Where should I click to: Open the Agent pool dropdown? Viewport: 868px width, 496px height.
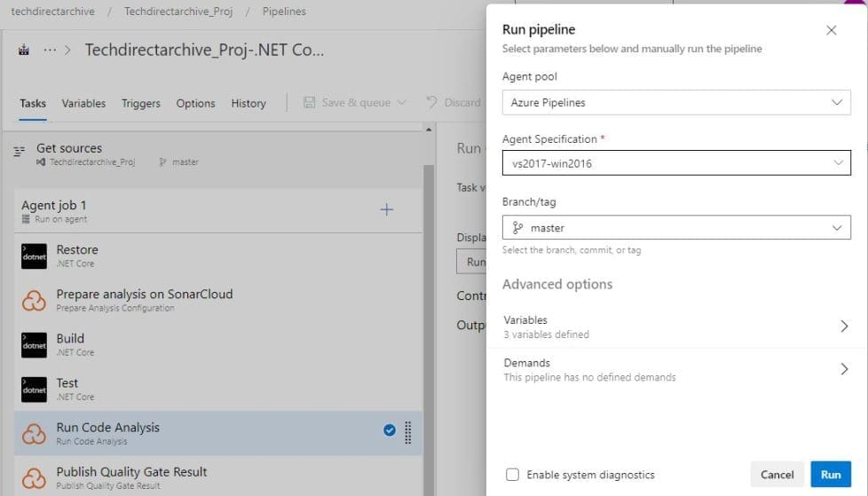[x=675, y=103]
